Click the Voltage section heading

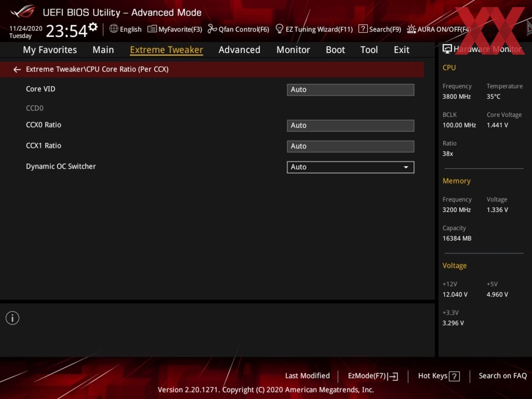click(455, 266)
